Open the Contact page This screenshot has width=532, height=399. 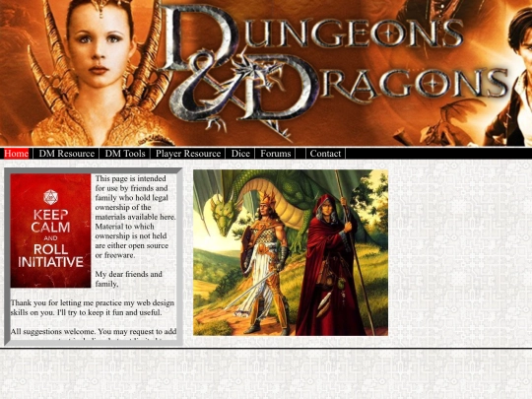click(325, 154)
